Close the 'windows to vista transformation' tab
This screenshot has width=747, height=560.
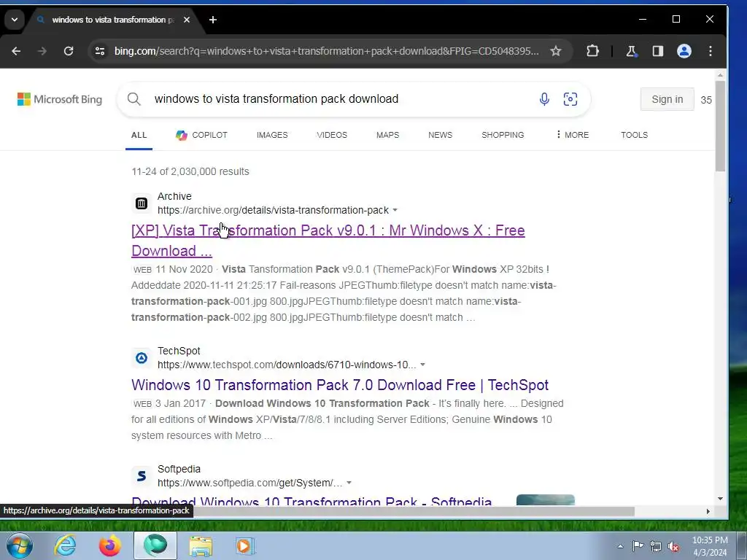tap(187, 20)
